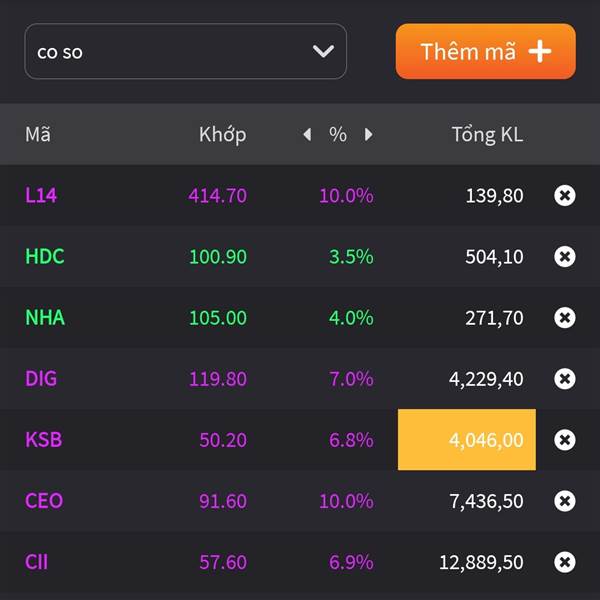The width and height of the screenshot is (600, 600).
Task: Select the CII price 57.60
Action: 223,562
